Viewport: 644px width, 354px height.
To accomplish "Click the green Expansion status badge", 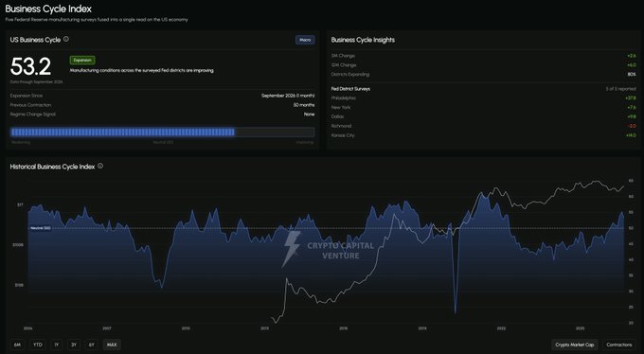I will pyautogui.click(x=82, y=60).
